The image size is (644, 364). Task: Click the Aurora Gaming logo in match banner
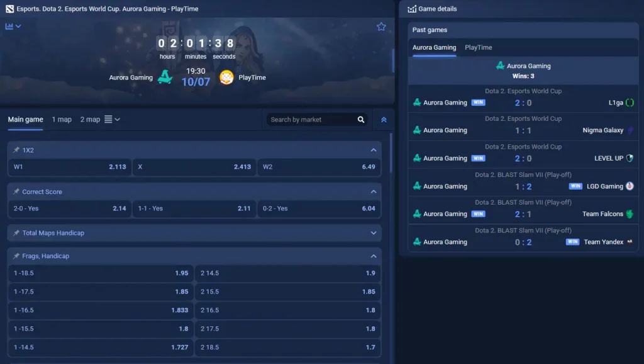click(165, 77)
